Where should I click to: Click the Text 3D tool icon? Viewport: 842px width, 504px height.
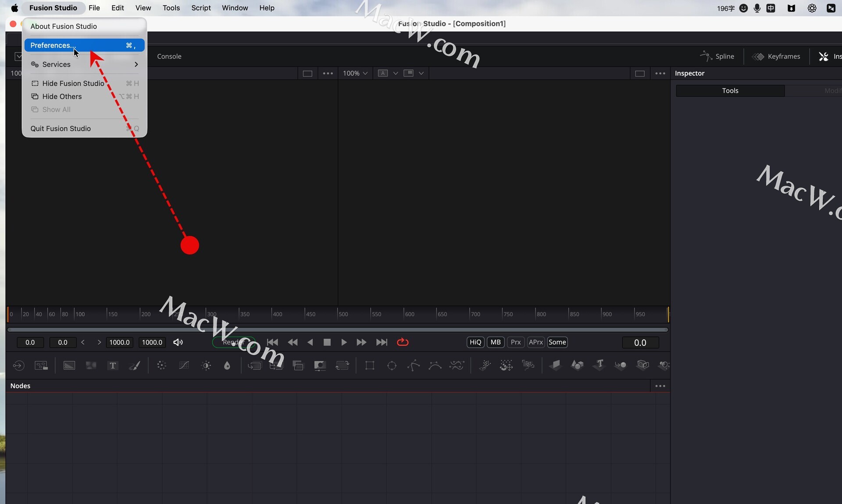599,365
